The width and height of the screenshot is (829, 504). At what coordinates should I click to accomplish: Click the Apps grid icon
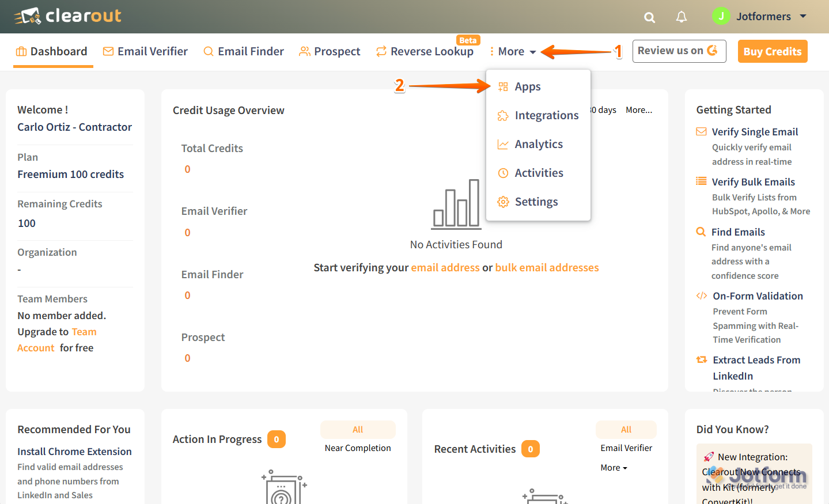[503, 86]
